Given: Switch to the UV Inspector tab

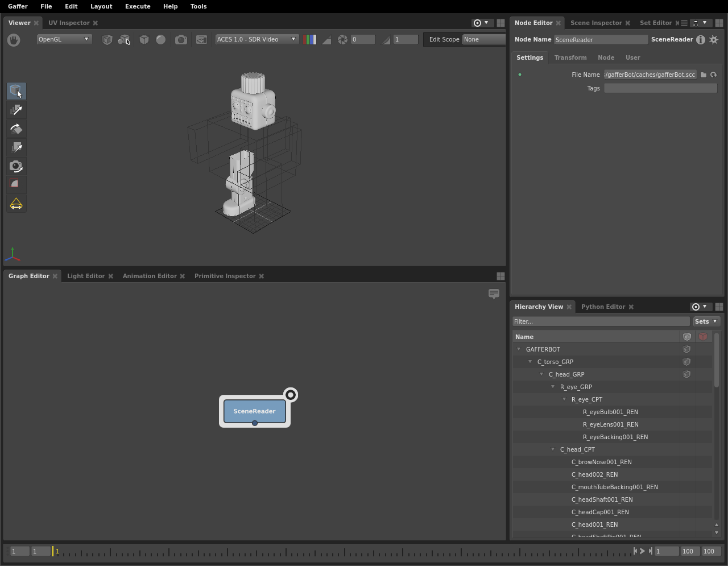Looking at the screenshot, I should [69, 23].
